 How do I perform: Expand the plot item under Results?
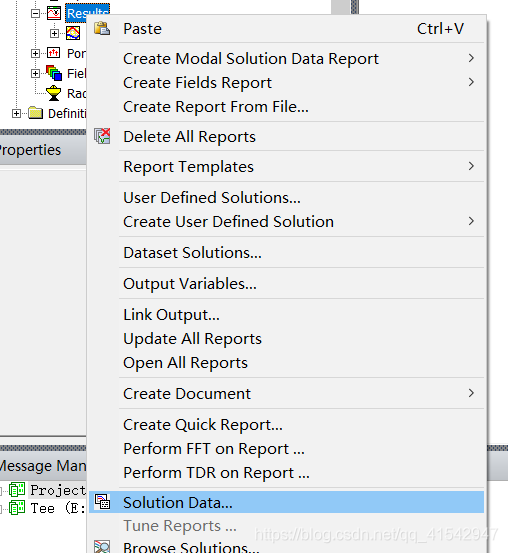(x=54, y=34)
